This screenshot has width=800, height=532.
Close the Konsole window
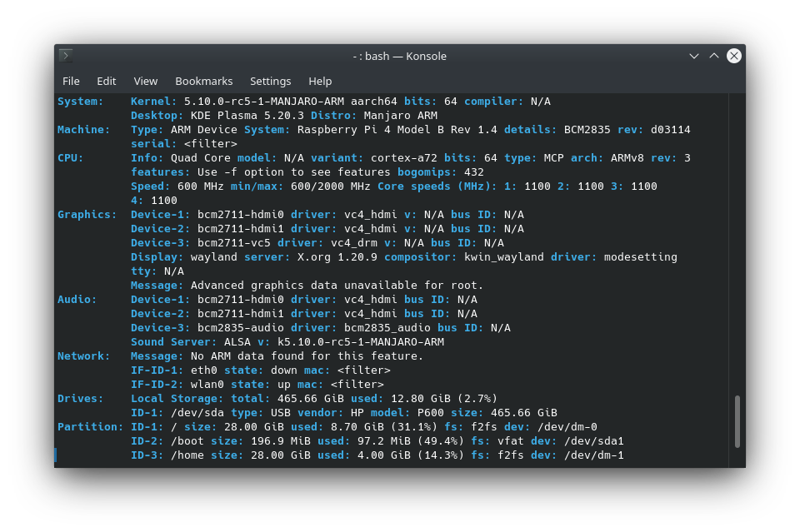pyautogui.click(x=734, y=56)
